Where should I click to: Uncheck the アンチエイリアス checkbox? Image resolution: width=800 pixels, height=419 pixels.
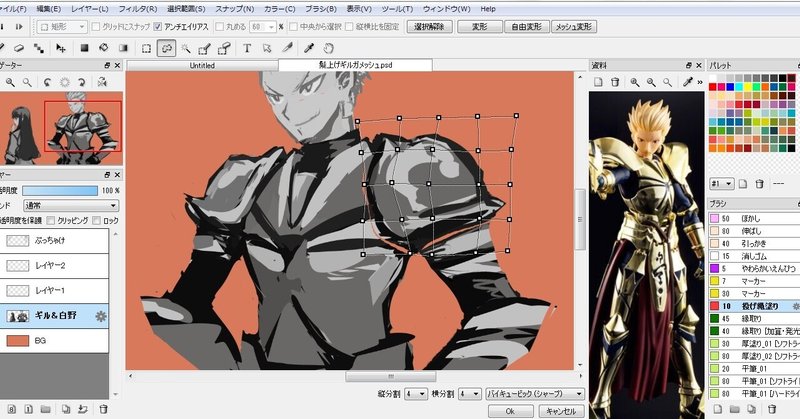(158, 27)
